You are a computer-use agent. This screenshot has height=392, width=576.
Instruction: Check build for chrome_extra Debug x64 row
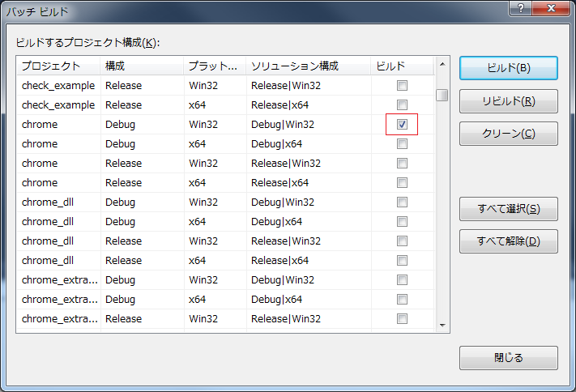point(402,300)
